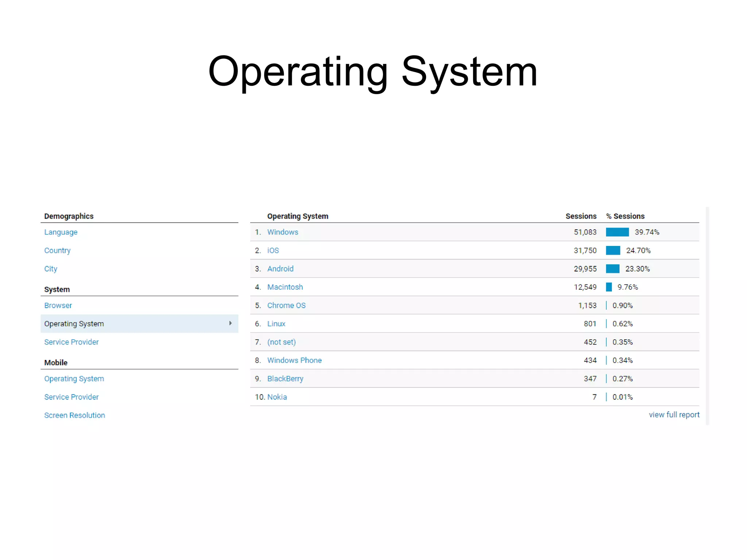This screenshot has height=560, width=747.
Task: Click the % Sessions column header
Action: 625,216
